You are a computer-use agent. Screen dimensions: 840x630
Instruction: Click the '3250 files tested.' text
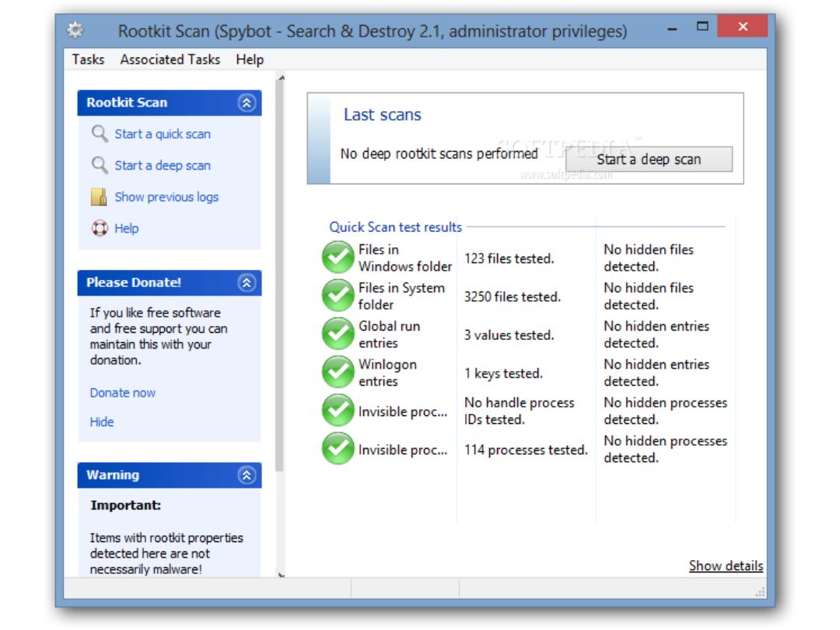click(512, 297)
